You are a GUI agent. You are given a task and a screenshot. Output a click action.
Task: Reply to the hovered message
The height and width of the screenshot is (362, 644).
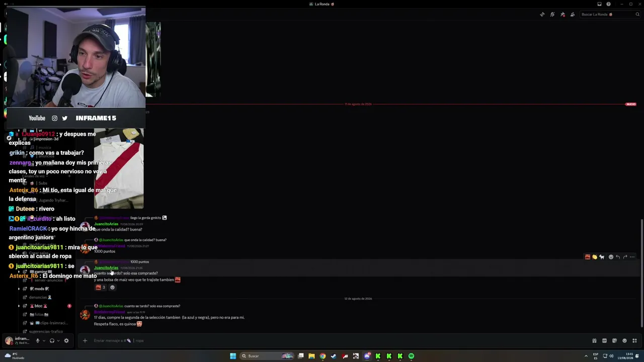[x=618, y=257]
